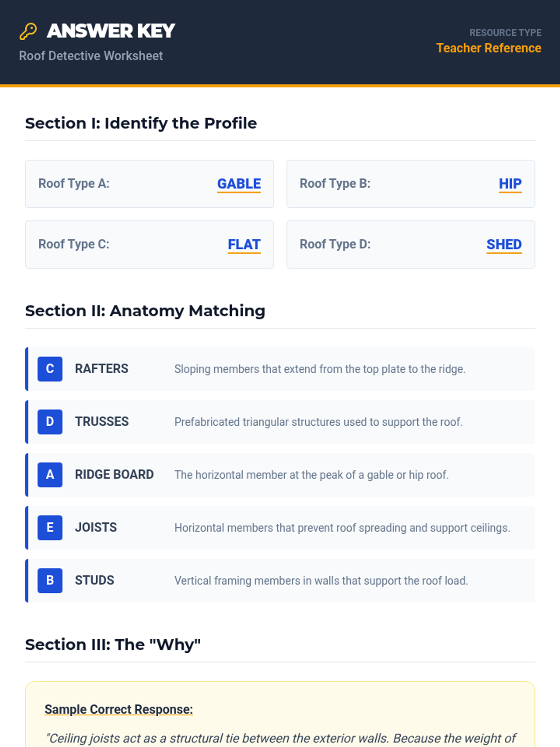Image resolution: width=560 pixels, height=747 pixels.
Task: Click the Joists definition text
Action: [342, 528]
